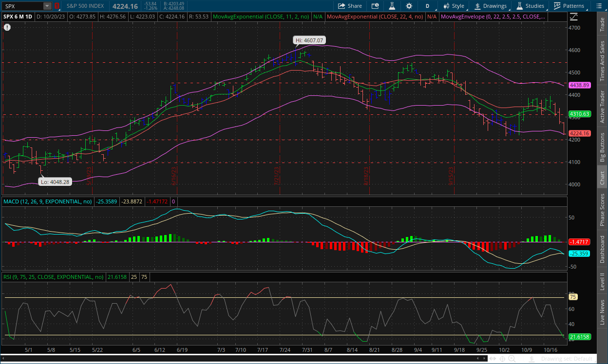The width and height of the screenshot is (608, 364).
Task: Click the price axis scale icon above 4700
Action: [574, 17]
